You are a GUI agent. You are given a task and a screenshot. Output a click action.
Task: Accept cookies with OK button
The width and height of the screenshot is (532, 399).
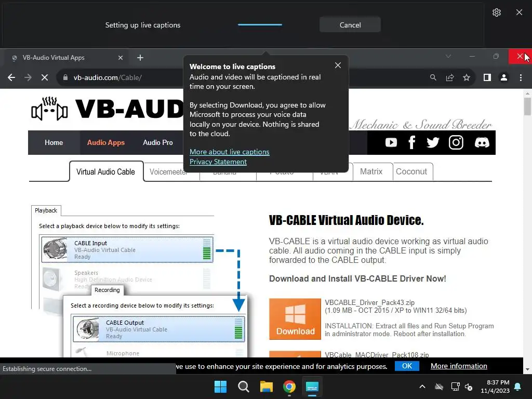(x=407, y=366)
